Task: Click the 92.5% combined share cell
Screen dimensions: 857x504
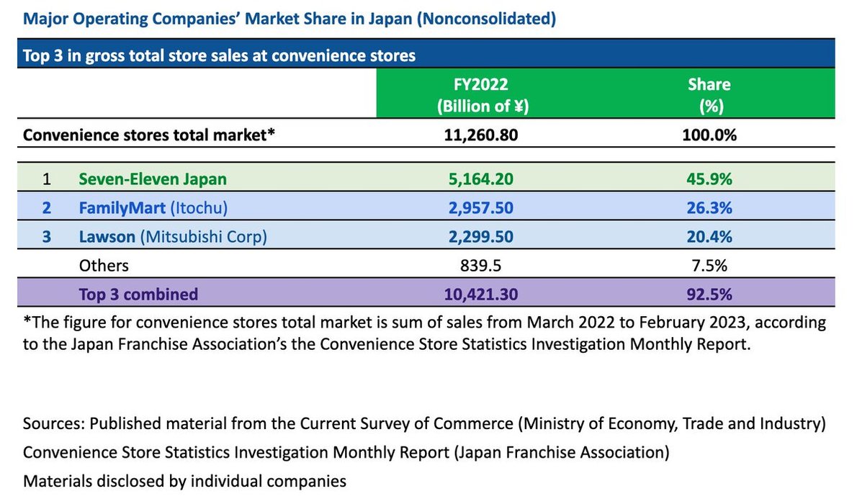Action: [709, 294]
